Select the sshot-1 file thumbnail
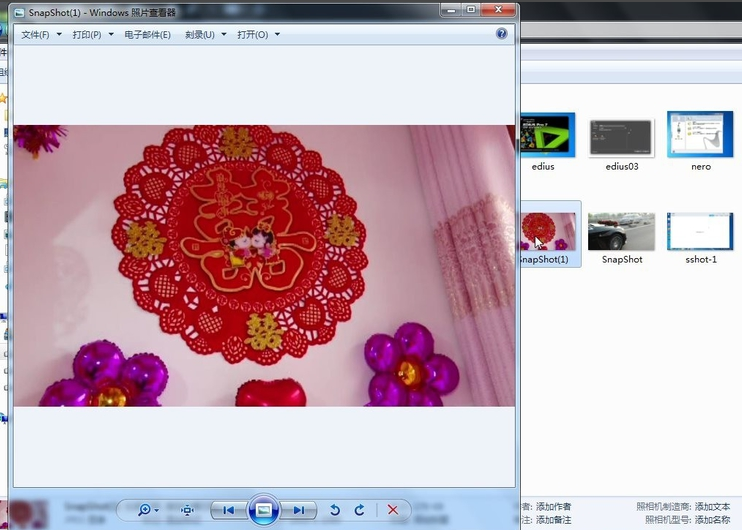The width and height of the screenshot is (742, 530). click(x=700, y=231)
